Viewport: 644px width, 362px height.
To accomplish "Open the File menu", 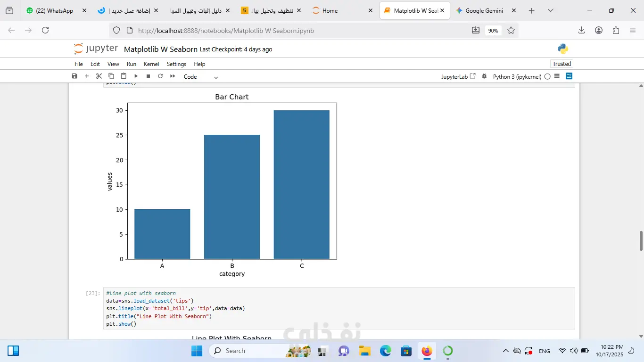I will tap(79, 64).
